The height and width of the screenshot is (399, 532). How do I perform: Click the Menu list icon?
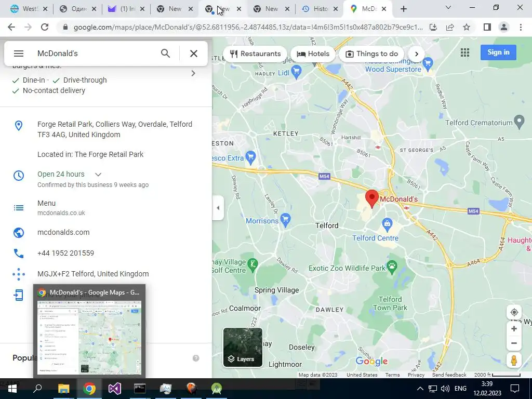point(19,208)
